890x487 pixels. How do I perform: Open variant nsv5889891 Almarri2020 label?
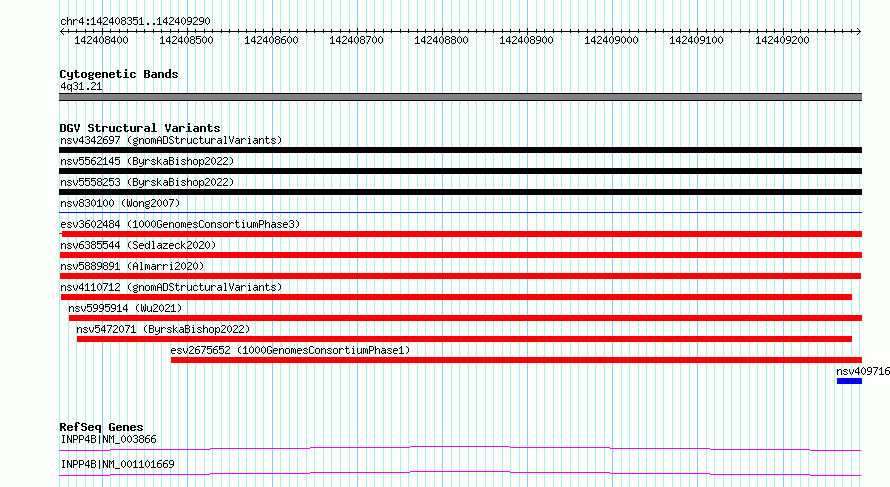point(132,266)
